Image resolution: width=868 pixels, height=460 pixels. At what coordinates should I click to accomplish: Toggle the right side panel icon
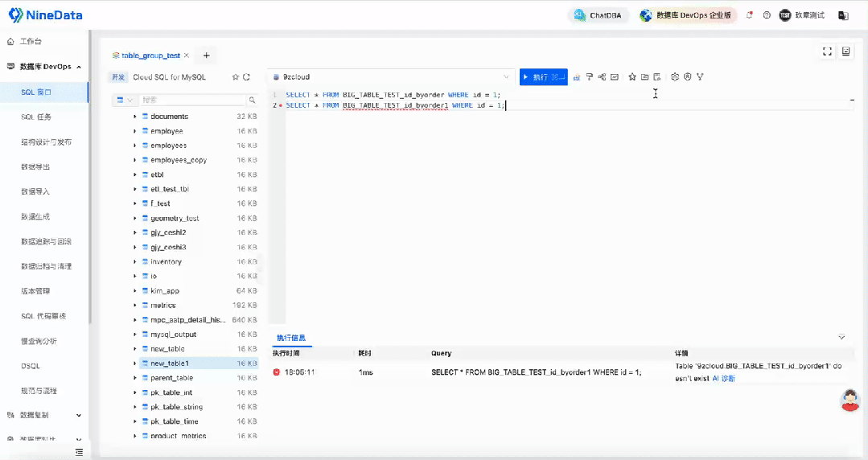point(845,51)
